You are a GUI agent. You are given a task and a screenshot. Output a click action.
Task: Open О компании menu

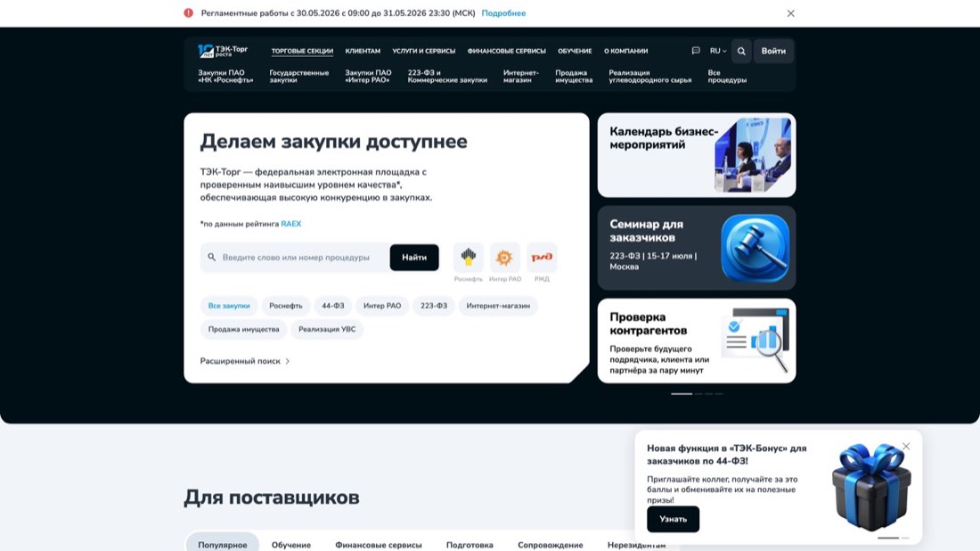click(625, 51)
